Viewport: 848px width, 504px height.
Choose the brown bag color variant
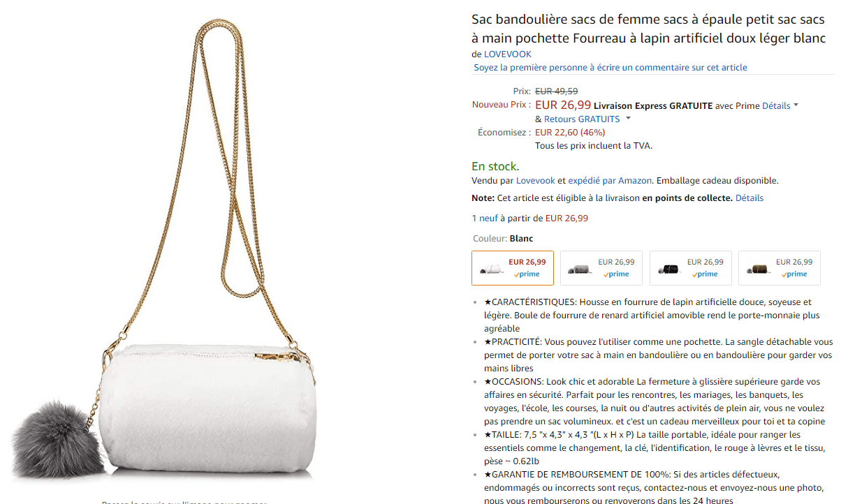click(x=780, y=268)
